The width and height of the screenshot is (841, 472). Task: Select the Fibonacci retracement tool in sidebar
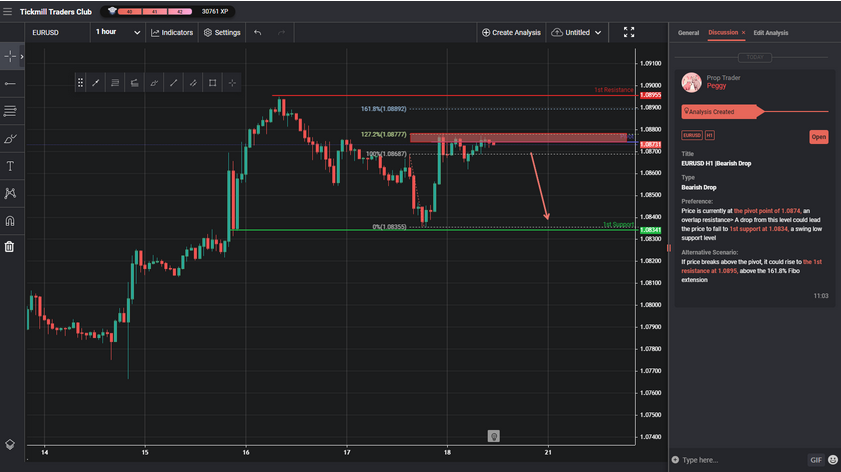[10, 111]
